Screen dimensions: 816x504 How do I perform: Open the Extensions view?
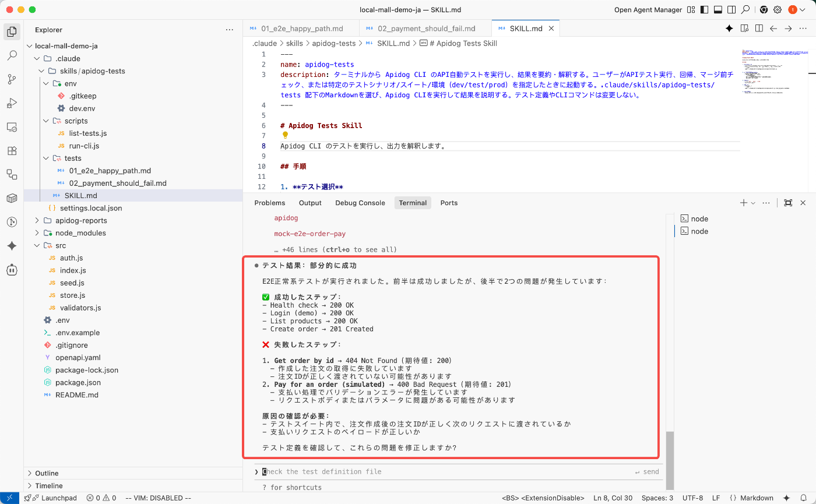click(12, 150)
